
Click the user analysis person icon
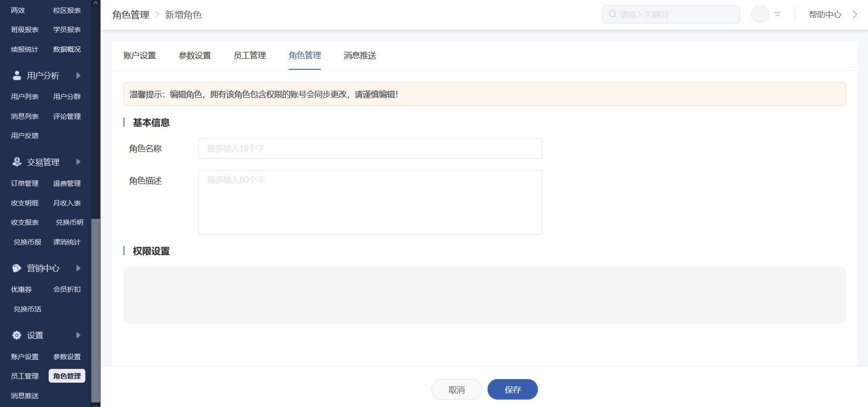(17, 76)
